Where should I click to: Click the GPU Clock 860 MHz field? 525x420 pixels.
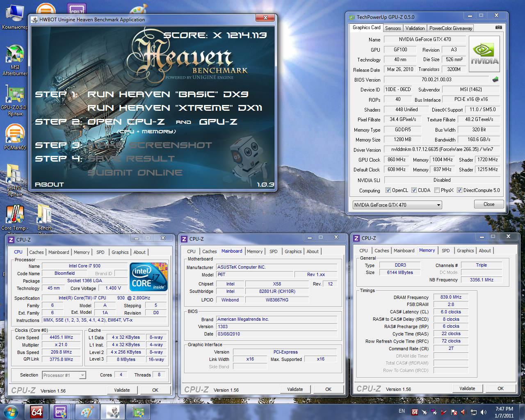[396, 160]
